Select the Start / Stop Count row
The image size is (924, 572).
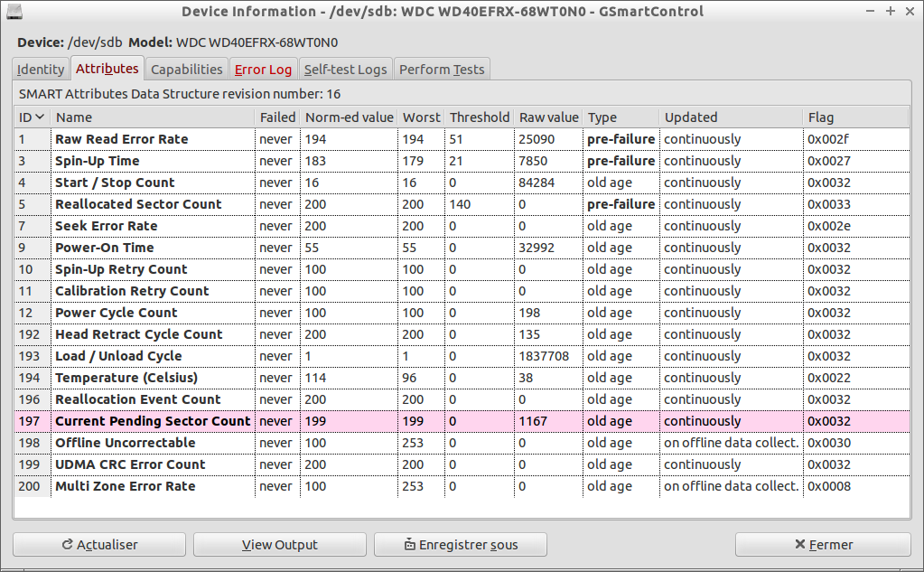pos(462,183)
